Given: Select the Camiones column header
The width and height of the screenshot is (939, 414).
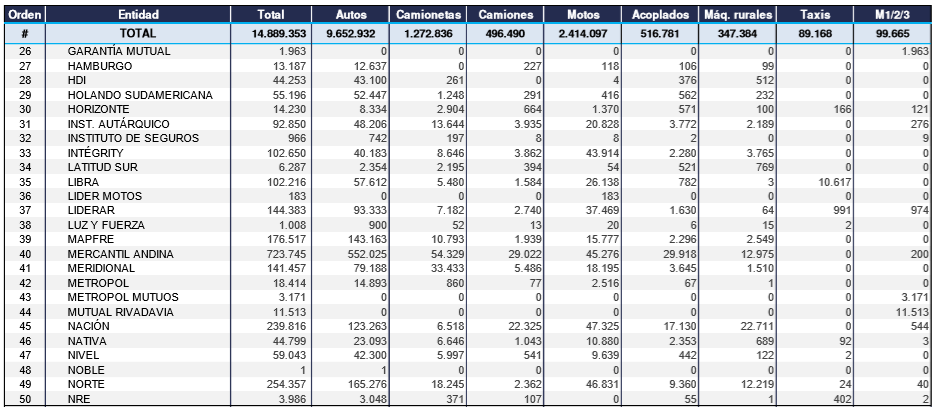Looking at the screenshot, I should tap(505, 15).
